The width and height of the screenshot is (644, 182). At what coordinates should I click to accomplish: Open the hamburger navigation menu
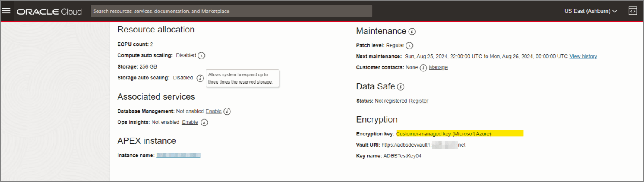[6, 11]
